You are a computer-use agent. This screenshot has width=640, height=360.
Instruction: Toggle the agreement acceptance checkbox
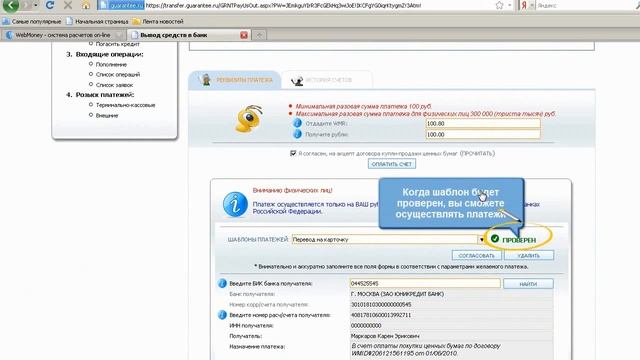293,153
